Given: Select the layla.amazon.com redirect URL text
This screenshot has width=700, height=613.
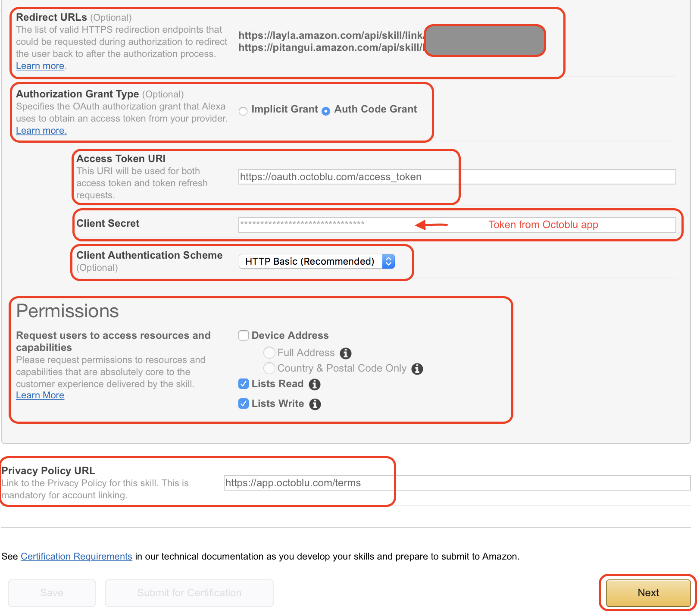Looking at the screenshot, I should pos(331,35).
